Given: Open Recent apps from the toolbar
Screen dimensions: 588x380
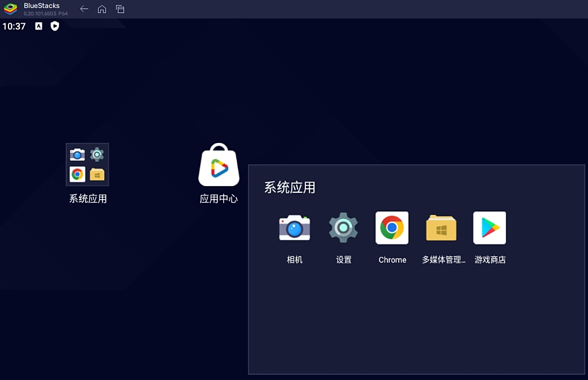Looking at the screenshot, I should click(120, 9).
